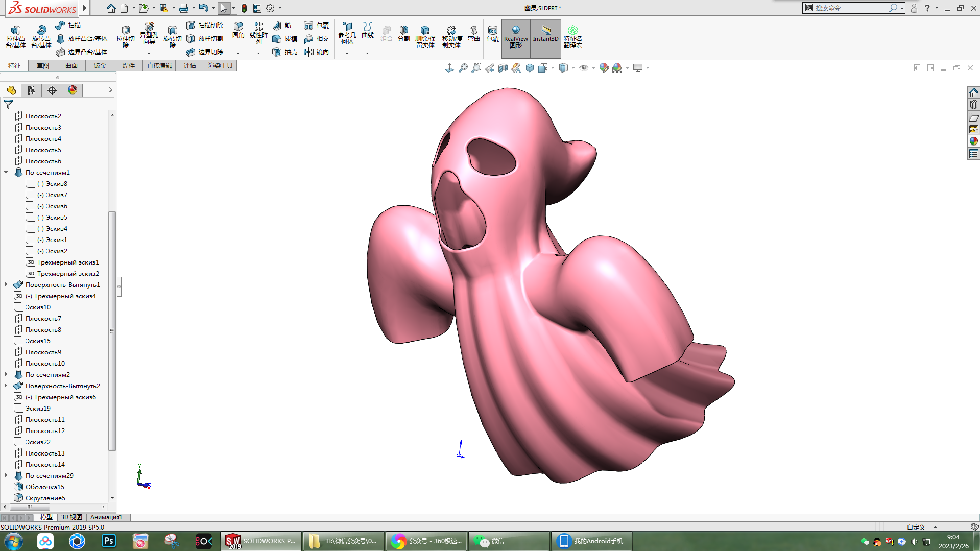Click the Lofted Cut 放样切割 tool
Viewport: 980px width, 551px height.
pos(204,38)
